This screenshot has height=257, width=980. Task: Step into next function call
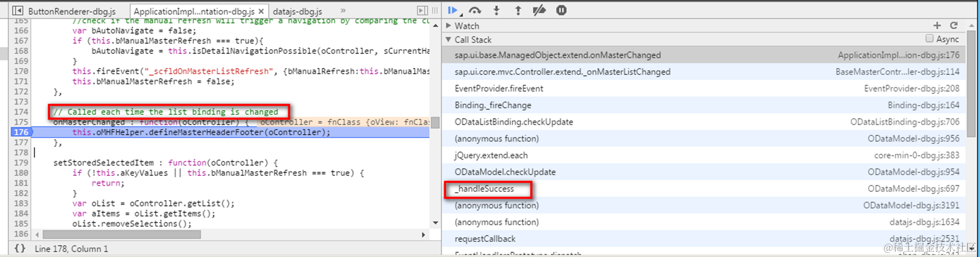coord(497,10)
